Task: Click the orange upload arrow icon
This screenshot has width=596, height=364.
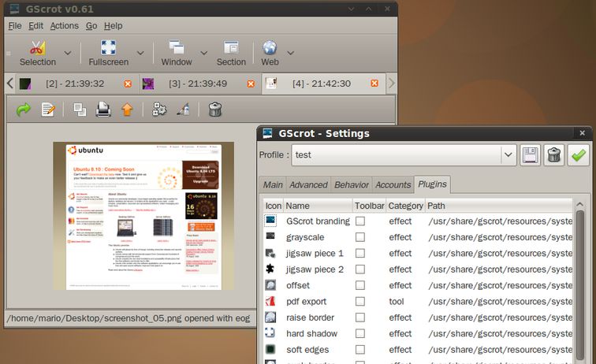Action: coord(126,110)
